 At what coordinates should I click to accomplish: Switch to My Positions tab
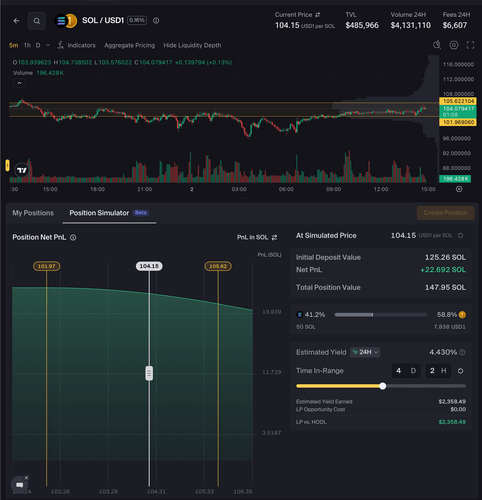(33, 213)
